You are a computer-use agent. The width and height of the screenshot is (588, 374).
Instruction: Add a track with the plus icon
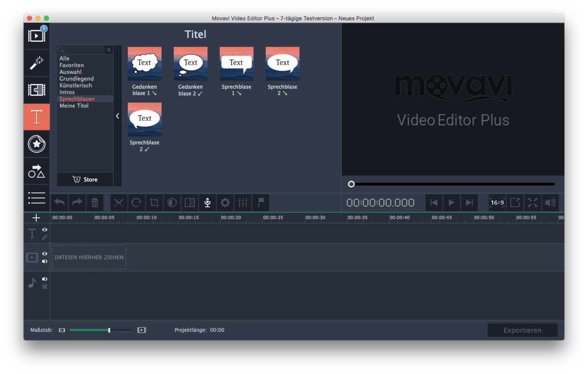click(x=37, y=218)
